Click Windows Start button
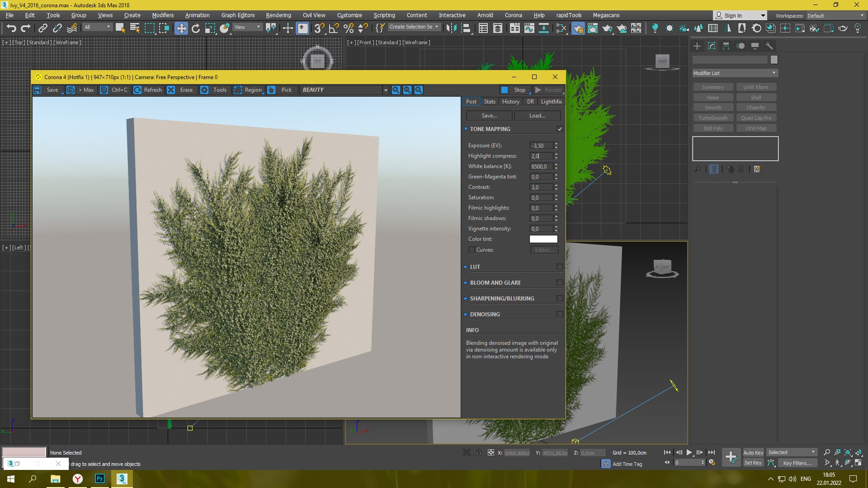868x488 pixels. [x=11, y=479]
